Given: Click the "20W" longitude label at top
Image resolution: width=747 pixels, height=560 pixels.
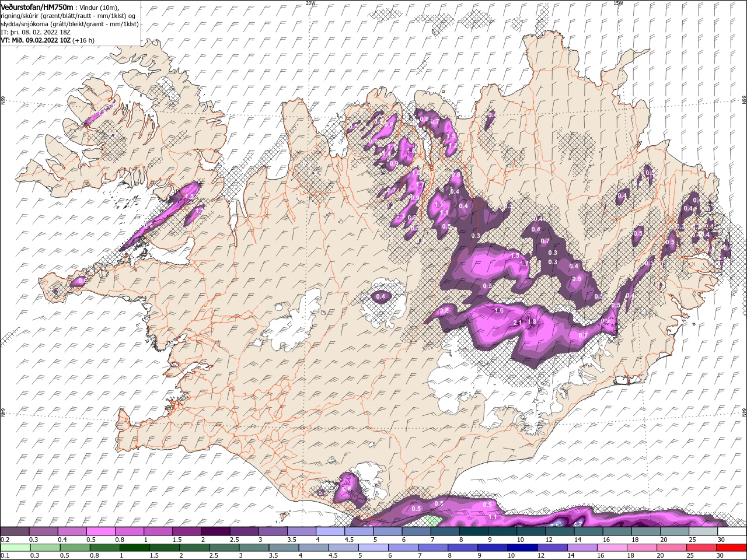Looking at the screenshot, I should click(310, 3).
